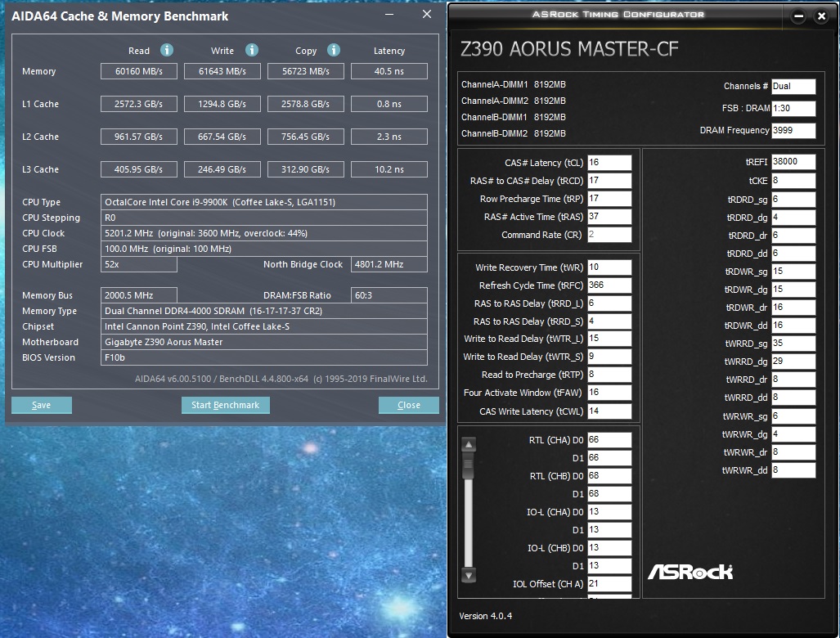The image size is (840, 638).
Task: Select the DRAM Frequency field
Action: click(x=793, y=130)
